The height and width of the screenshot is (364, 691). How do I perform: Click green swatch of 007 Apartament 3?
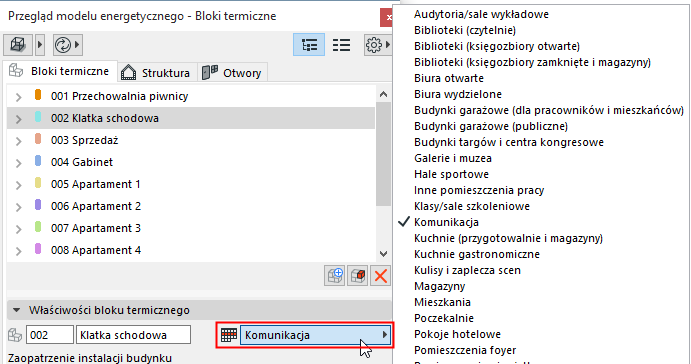tap(38, 227)
